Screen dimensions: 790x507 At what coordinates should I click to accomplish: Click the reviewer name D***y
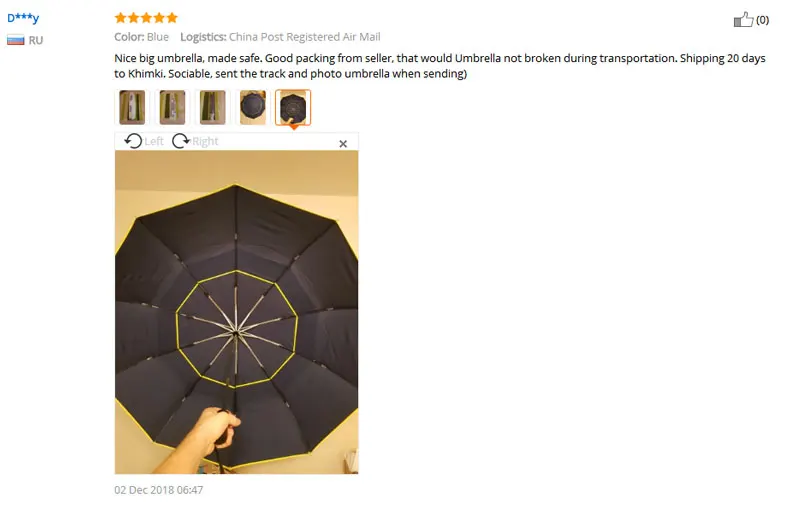point(23,18)
